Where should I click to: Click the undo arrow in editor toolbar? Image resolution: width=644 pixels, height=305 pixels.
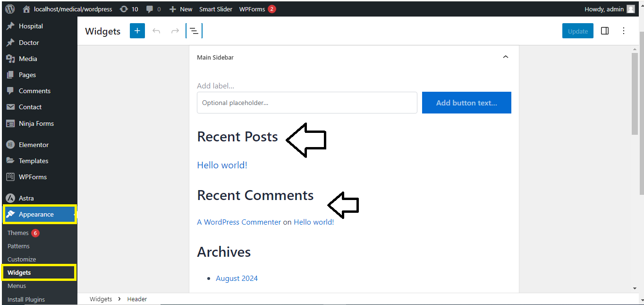[156, 31]
